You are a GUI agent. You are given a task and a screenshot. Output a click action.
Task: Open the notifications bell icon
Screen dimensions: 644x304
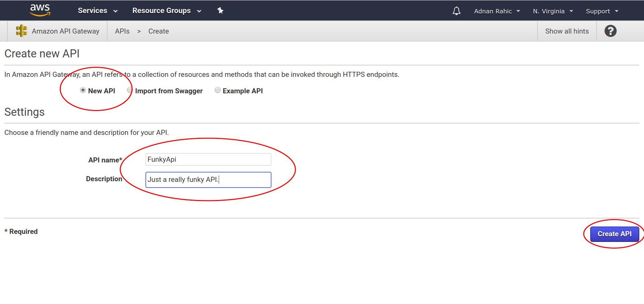coord(456,11)
